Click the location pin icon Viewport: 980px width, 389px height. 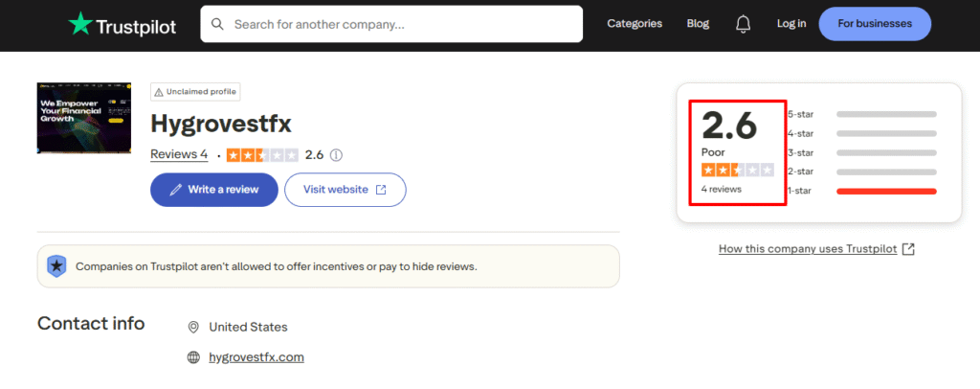coord(193,327)
